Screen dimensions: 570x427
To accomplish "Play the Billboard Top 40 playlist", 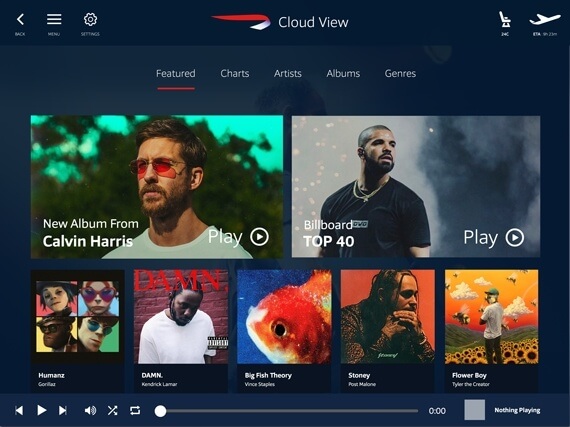I will coord(494,238).
